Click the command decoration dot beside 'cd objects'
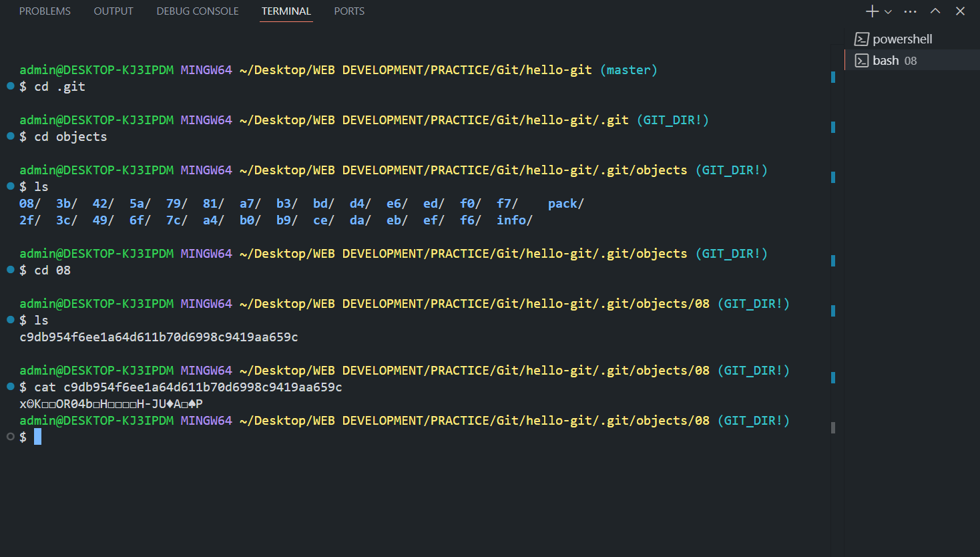The width and height of the screenshot is (980, 557). 10,136
